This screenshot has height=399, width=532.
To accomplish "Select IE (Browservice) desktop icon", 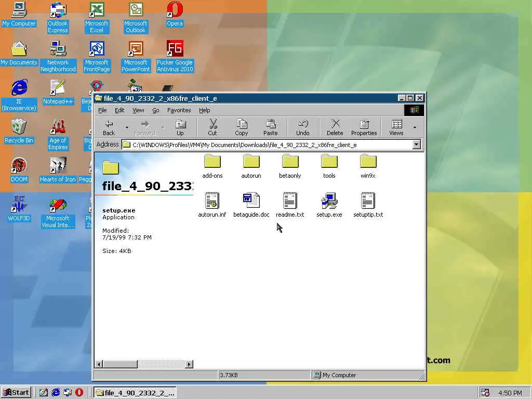I will [19, 96].
